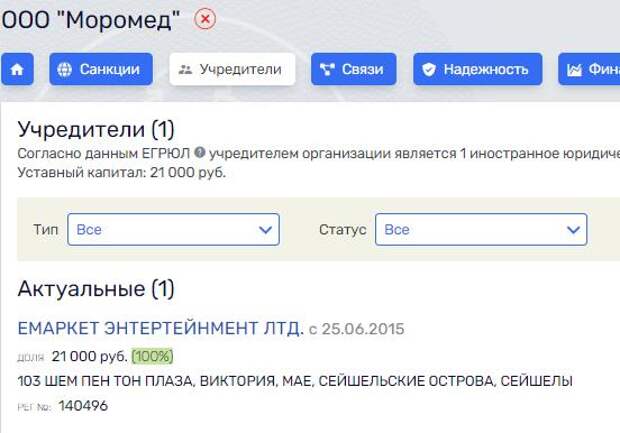The image size is (620, 433).
Task: Click the info icon next to ЕГРЮЛ
Action: point(199,153)
